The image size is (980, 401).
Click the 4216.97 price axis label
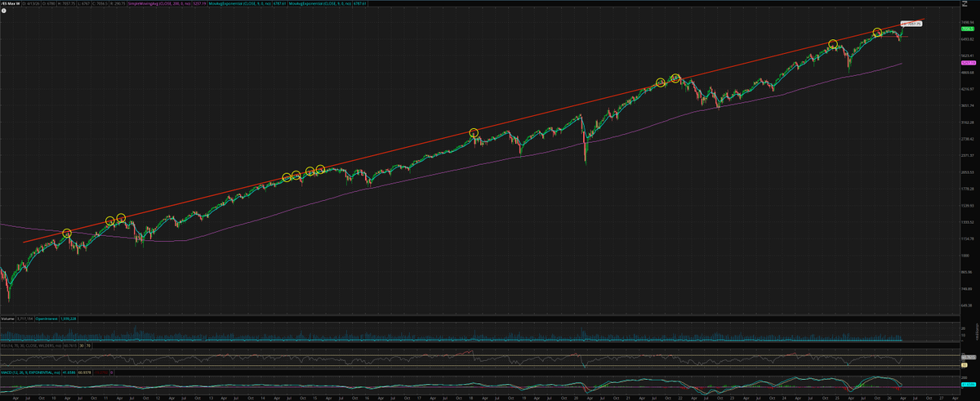click(969, 89)
